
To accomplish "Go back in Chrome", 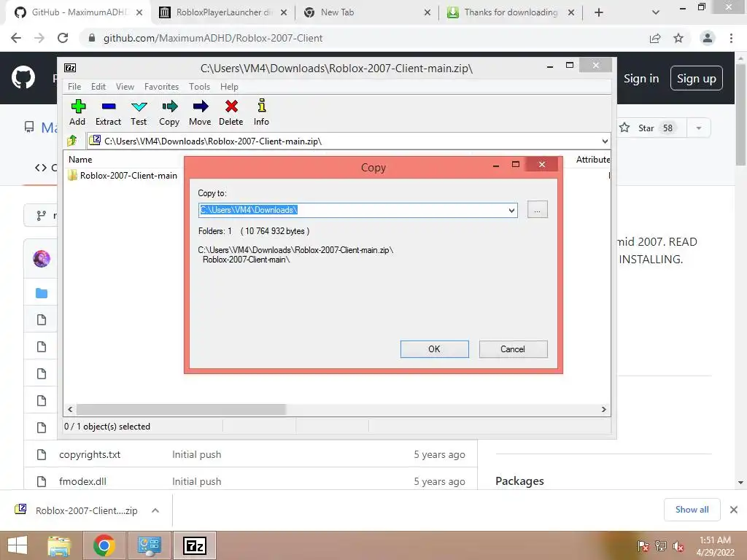I will (x=16, y=38).
